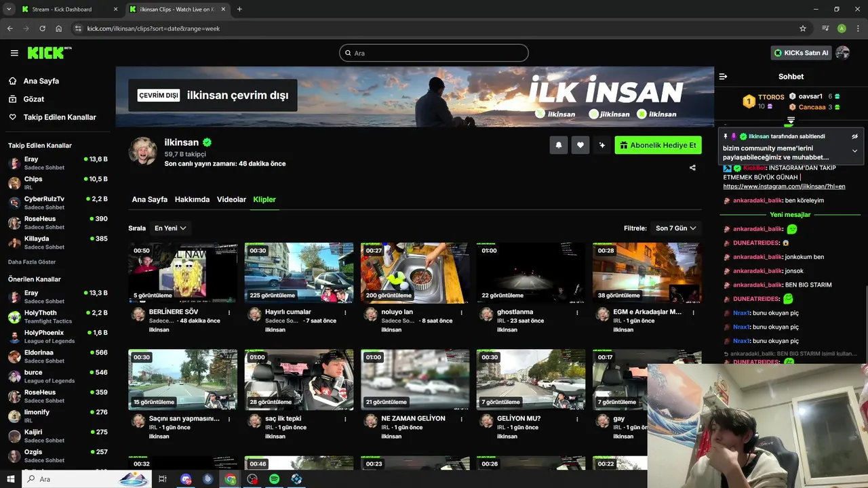
Task: Play the noluyo lan clip thumbnail
Action: (x=415, y=273)
